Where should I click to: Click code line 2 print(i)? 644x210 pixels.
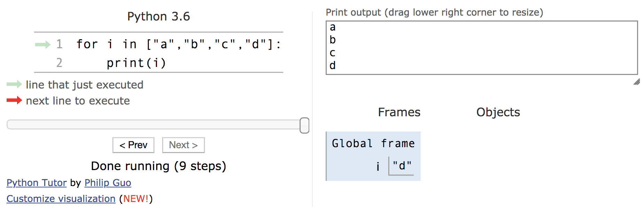point(136,63)
